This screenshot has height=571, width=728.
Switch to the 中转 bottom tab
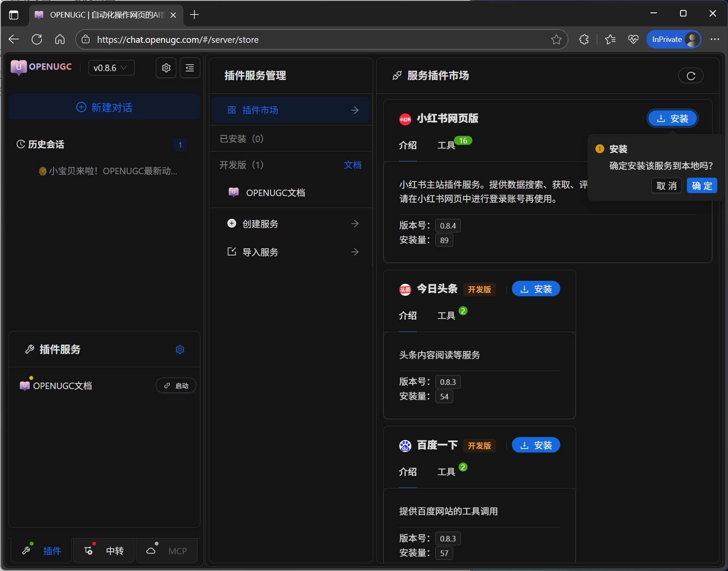click(104, 551)
